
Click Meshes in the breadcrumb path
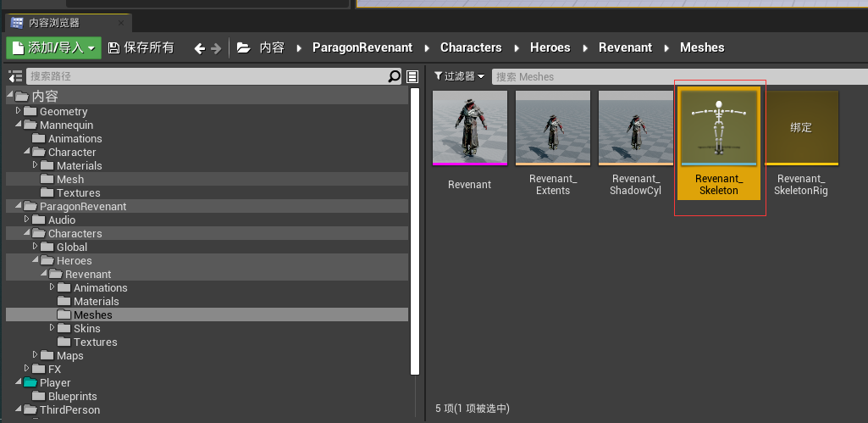702,47
